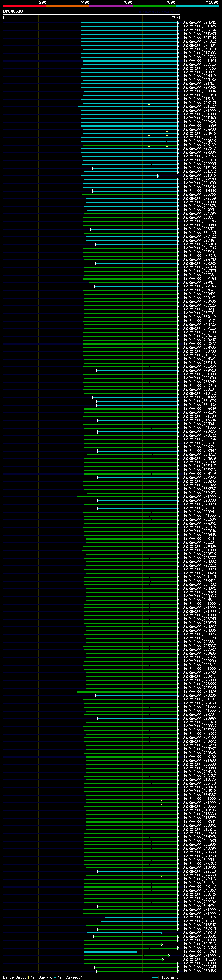
Task: Select hit UniRef100_B7G2U6
Action: [199, 695]
